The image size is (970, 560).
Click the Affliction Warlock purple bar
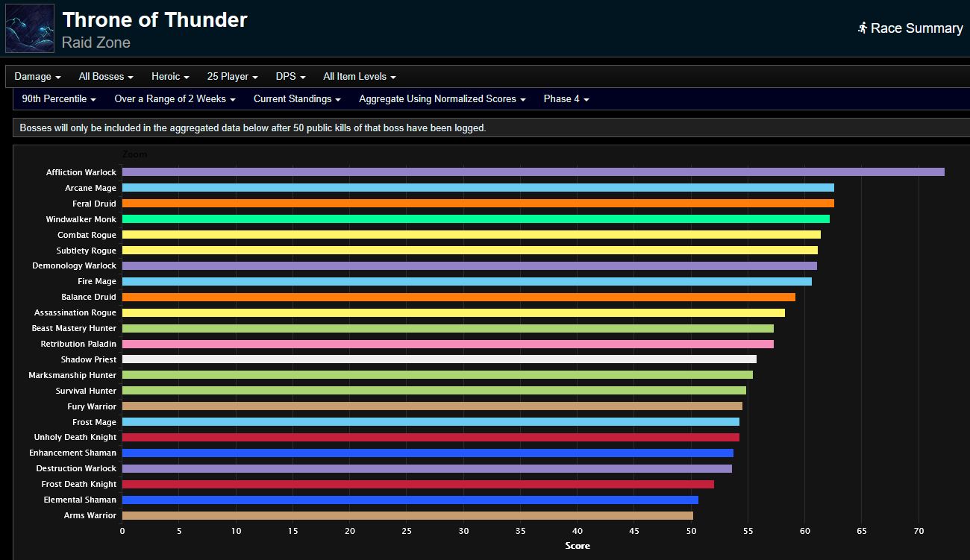point(533,172)
